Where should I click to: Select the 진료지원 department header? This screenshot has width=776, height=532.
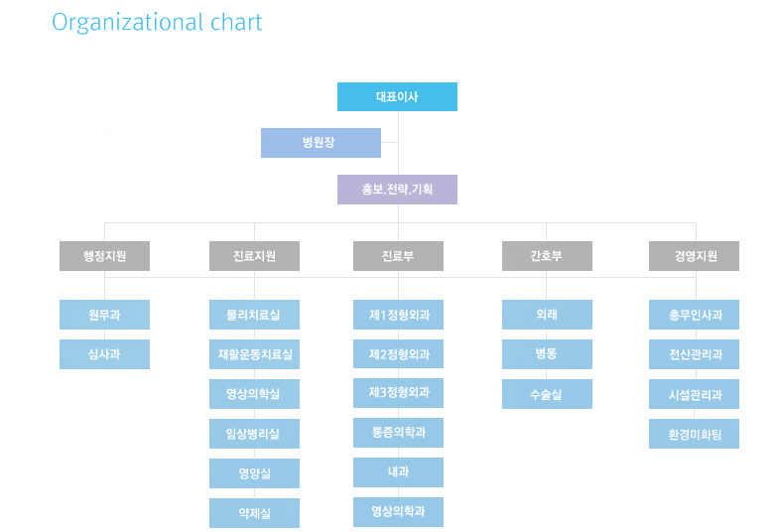click(x=254, y=256)
